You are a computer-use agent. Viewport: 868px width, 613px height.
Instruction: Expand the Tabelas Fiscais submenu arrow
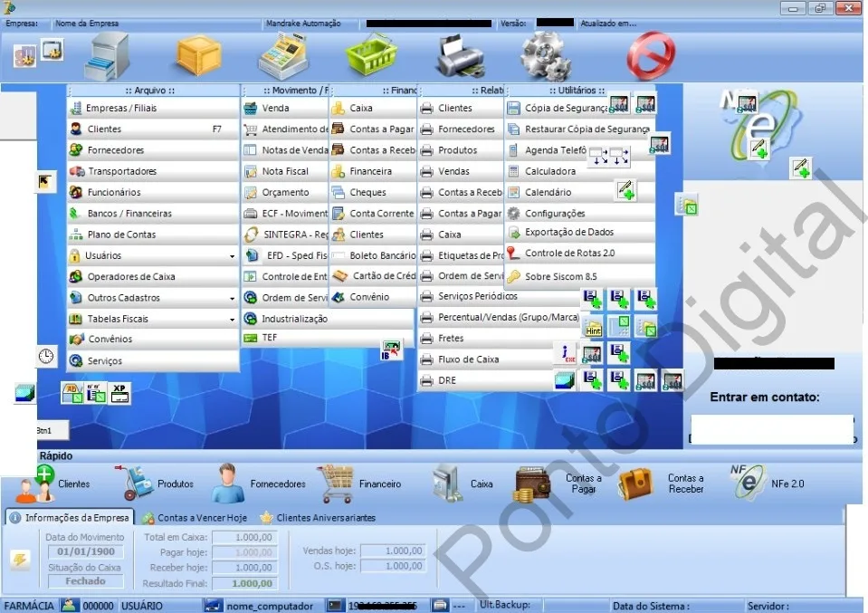232,320
